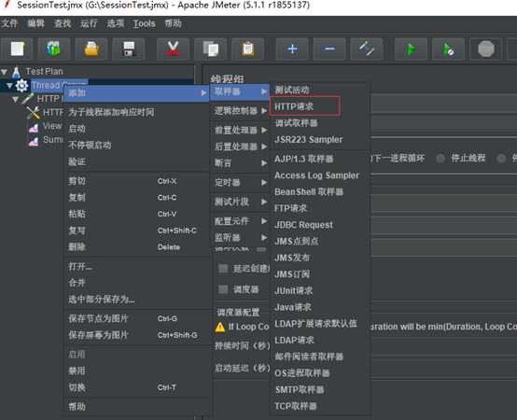Select 剪切 Ctrl-X menu entry
This screenshot has width=517, height=420.
point(136,181)
